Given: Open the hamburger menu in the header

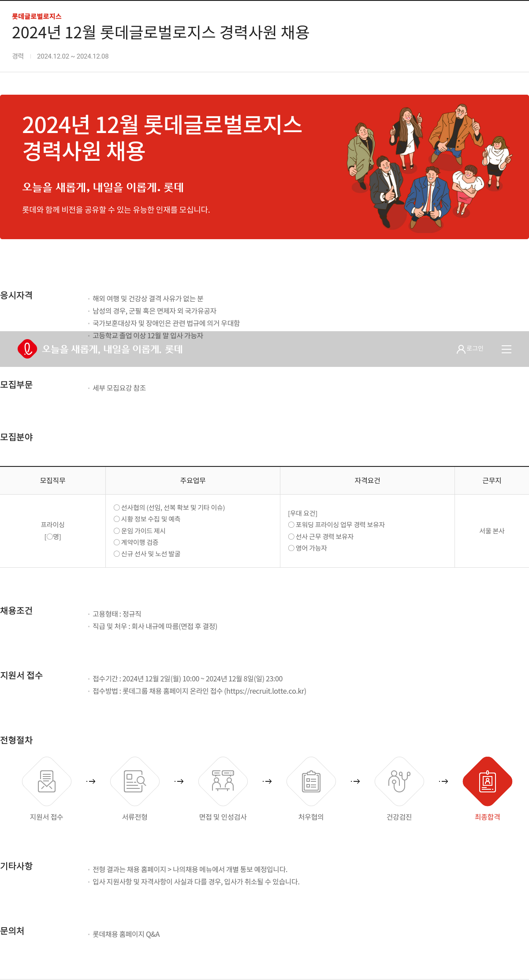Looking at the screenshot, I should (x=507, y=349).
